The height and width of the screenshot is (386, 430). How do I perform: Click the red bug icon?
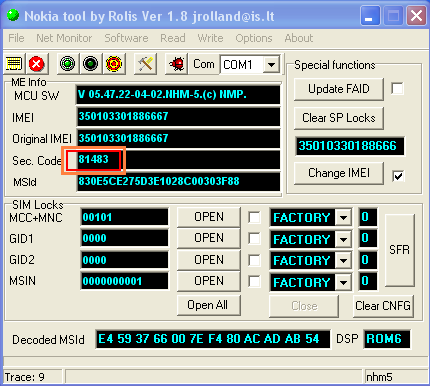pyautogui.click(x=177, y=63)
